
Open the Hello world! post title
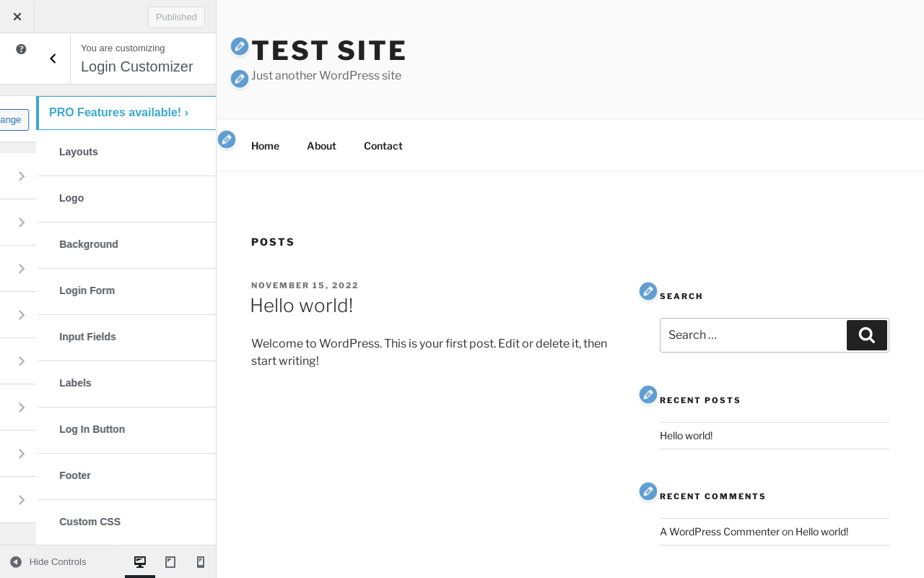302,306
